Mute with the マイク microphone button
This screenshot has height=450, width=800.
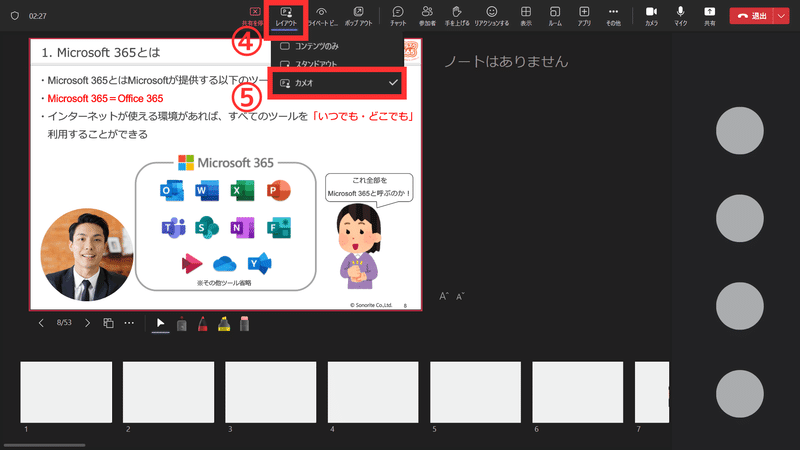coord(681,16)
